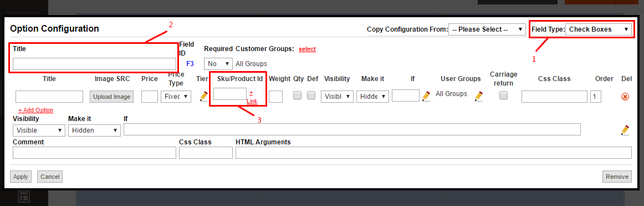Click the Apply button
Viewport: 644px width, 206px height.
click(21, 177)
